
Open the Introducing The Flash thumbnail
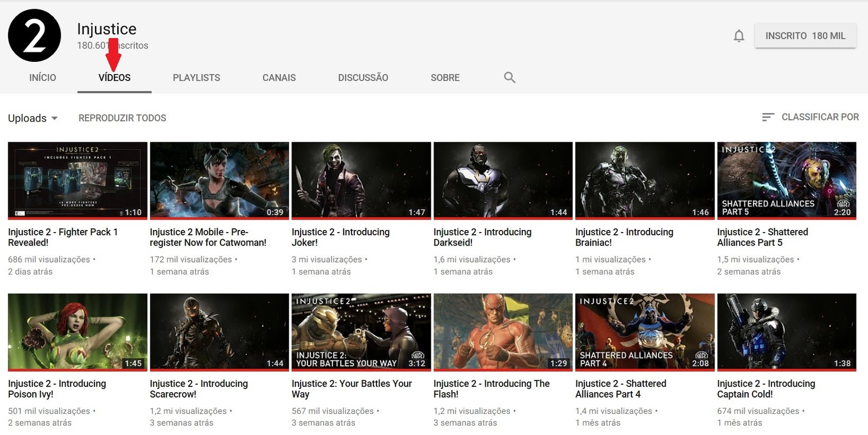[503, 332]
